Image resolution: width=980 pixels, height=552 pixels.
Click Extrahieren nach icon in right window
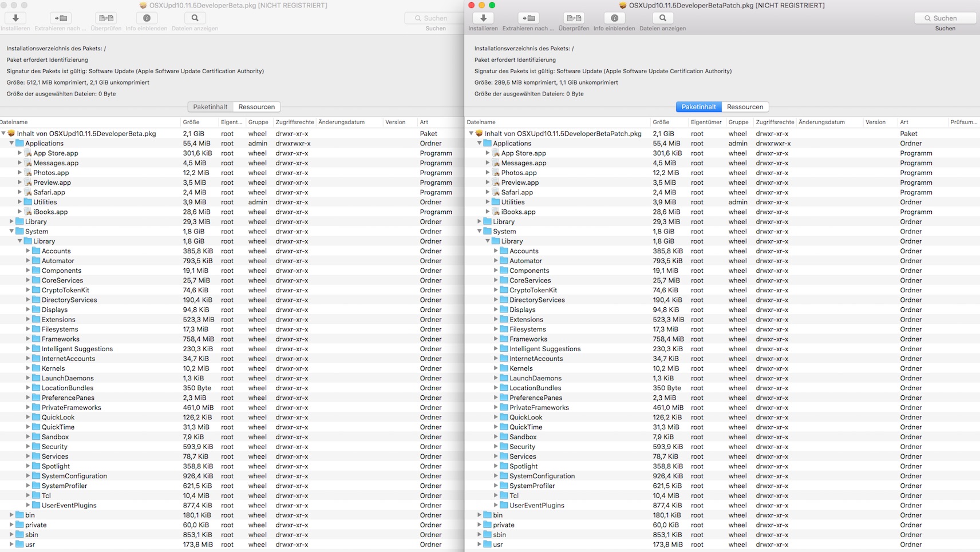tap(528, 18)
